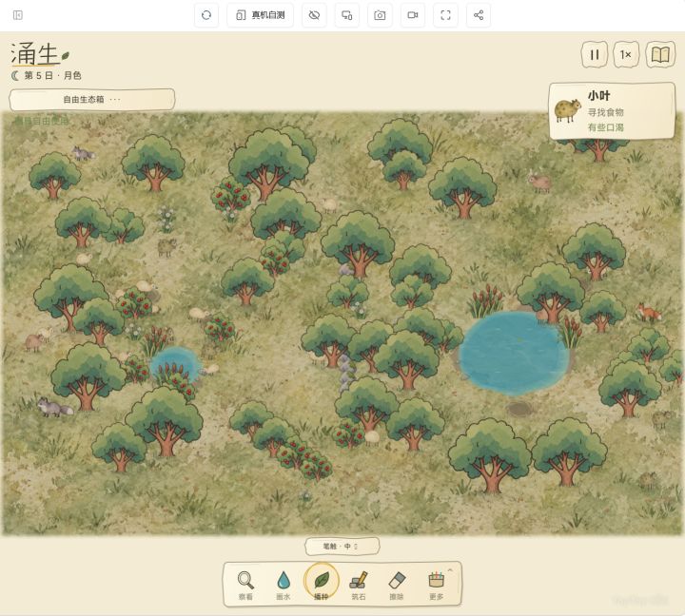Pause the simulation
Screen dimensions: 685x616
tap(595, 55)
